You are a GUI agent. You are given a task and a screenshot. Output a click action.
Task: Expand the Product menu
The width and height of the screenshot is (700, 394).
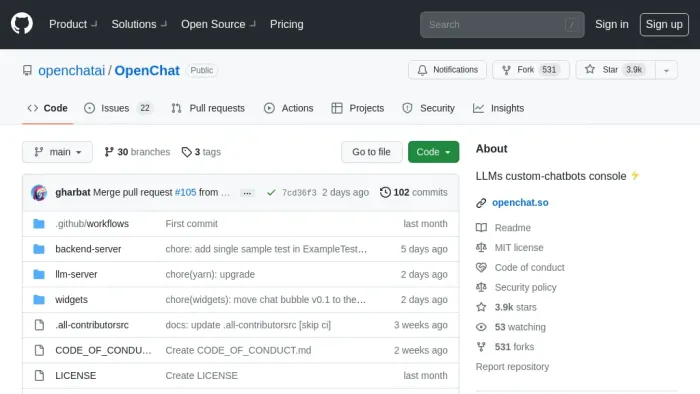pyautogui.click(x=73, y=24)
